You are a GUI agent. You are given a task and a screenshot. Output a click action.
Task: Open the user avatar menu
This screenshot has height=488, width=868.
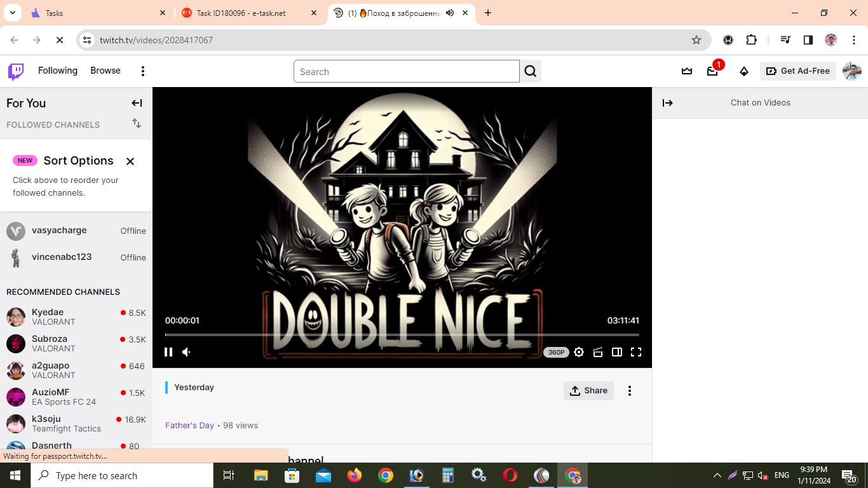pos(852,71)
